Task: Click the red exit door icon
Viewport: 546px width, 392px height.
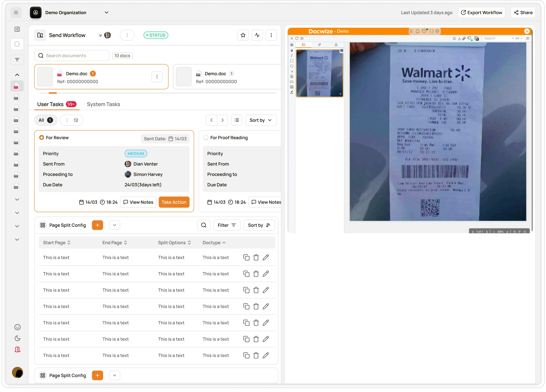Action: point(17,349)
